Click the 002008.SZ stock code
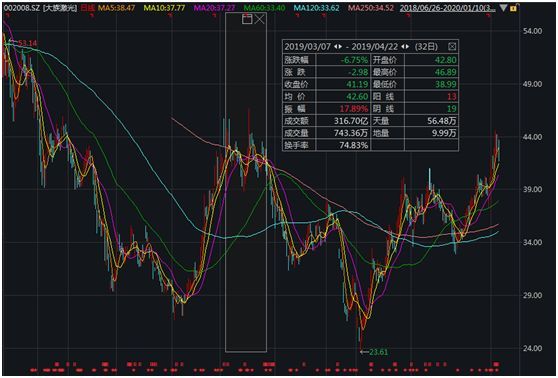 (21, 7)
